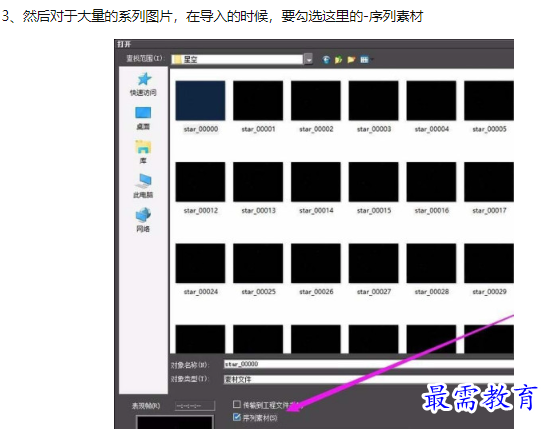Expand the 查找范围 folder dropdown arrow
This screenshot has width=546, height=429.
click(309, 60)
